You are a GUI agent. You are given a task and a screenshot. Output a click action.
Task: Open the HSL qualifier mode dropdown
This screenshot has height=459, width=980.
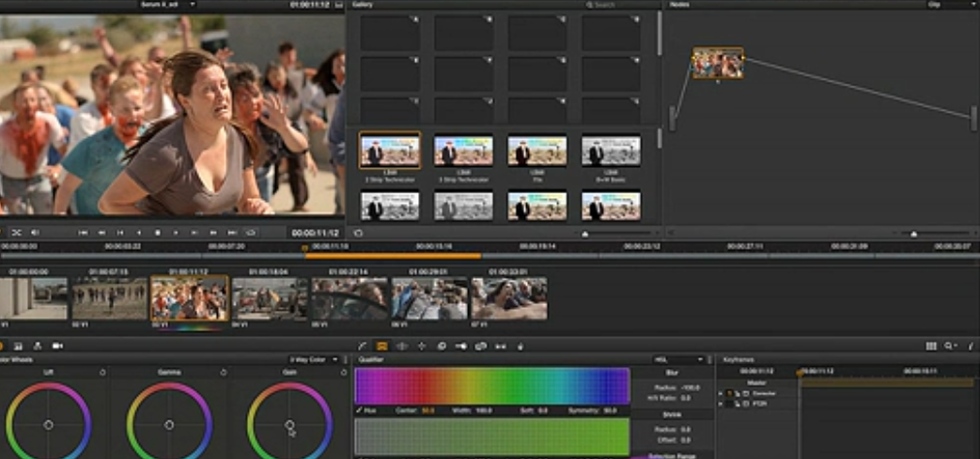tap(678, 360)
